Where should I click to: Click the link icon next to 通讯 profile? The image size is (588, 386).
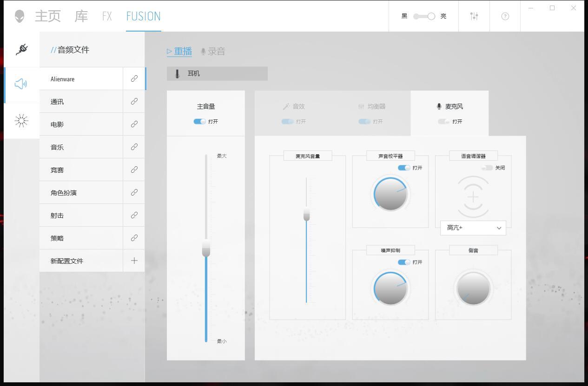pyautogui.click(x=134, y=101)
